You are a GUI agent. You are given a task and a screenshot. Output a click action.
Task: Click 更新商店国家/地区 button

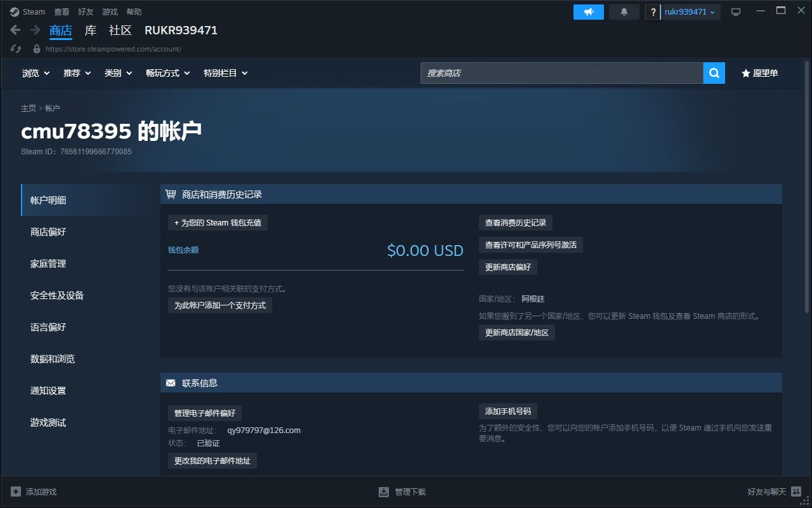click(x=517, y=333)
